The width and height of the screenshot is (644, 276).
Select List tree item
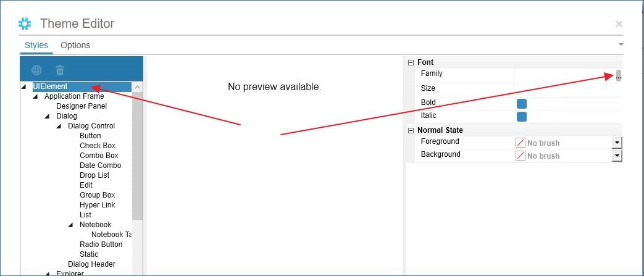pos(85,214)
